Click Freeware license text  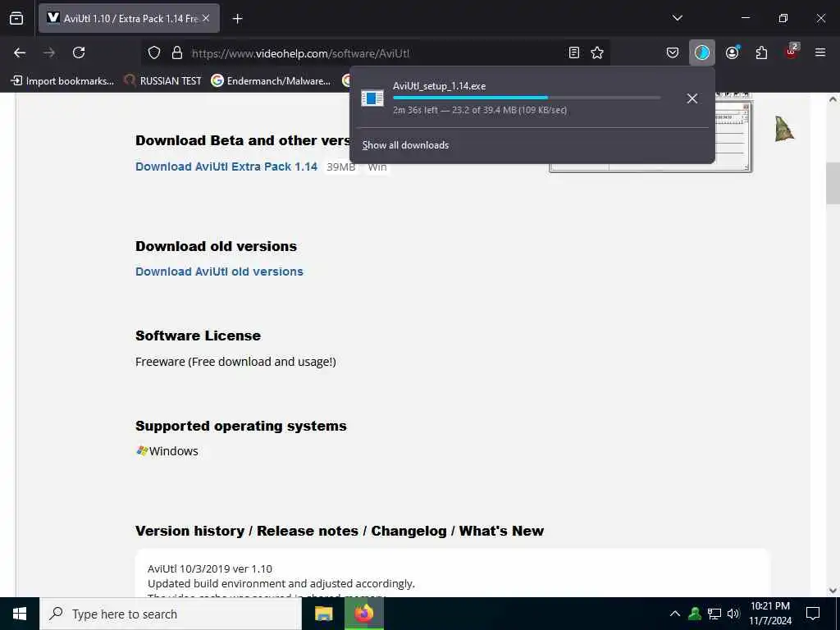coord(235,362)
